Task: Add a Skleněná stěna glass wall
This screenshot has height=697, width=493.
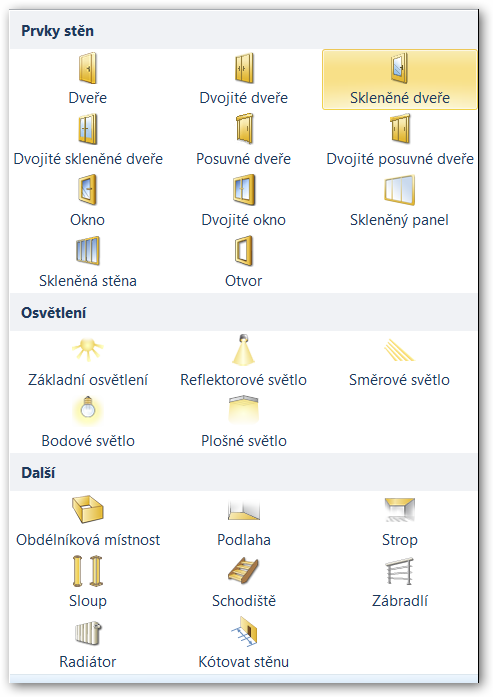Action: (x=88, y=262)
